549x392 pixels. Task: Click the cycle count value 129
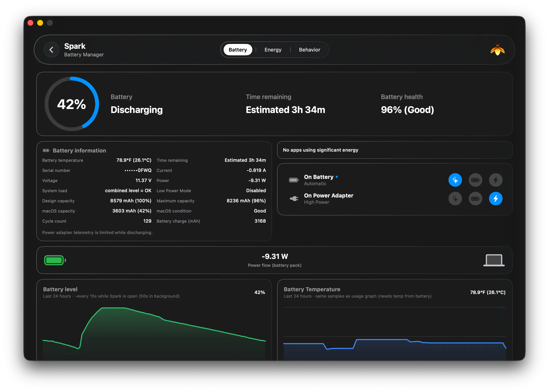point(147,221)
